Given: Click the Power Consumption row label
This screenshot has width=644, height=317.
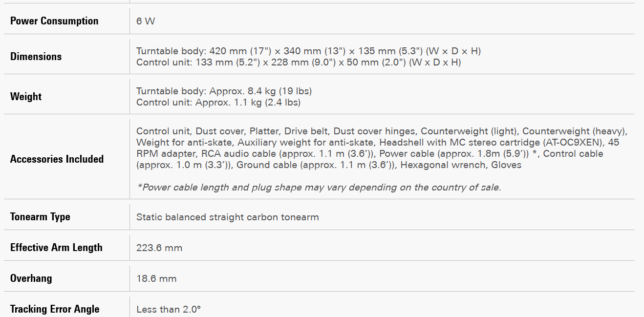Looking at the screenshot, I should pyautogui.click(x=54, y=21).
